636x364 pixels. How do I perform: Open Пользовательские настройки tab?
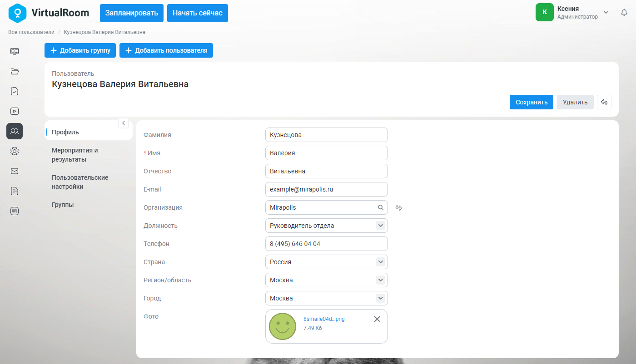[x=80, y=182]
